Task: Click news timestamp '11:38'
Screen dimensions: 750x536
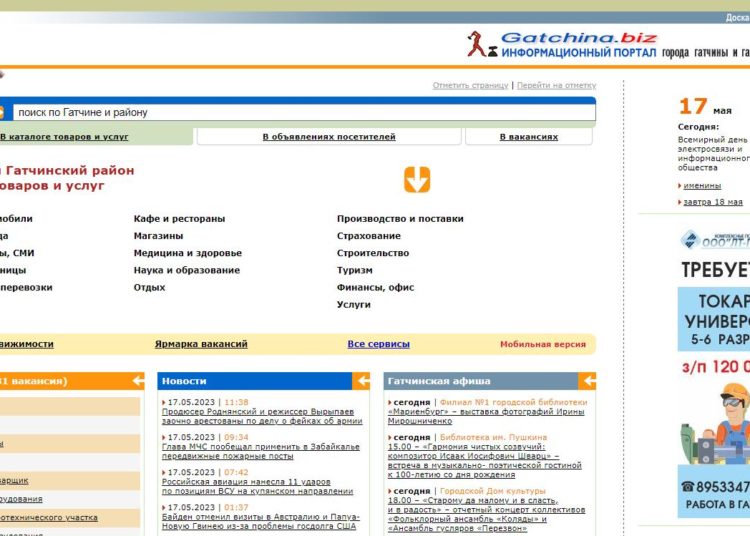Action: [x=236, y=402]
